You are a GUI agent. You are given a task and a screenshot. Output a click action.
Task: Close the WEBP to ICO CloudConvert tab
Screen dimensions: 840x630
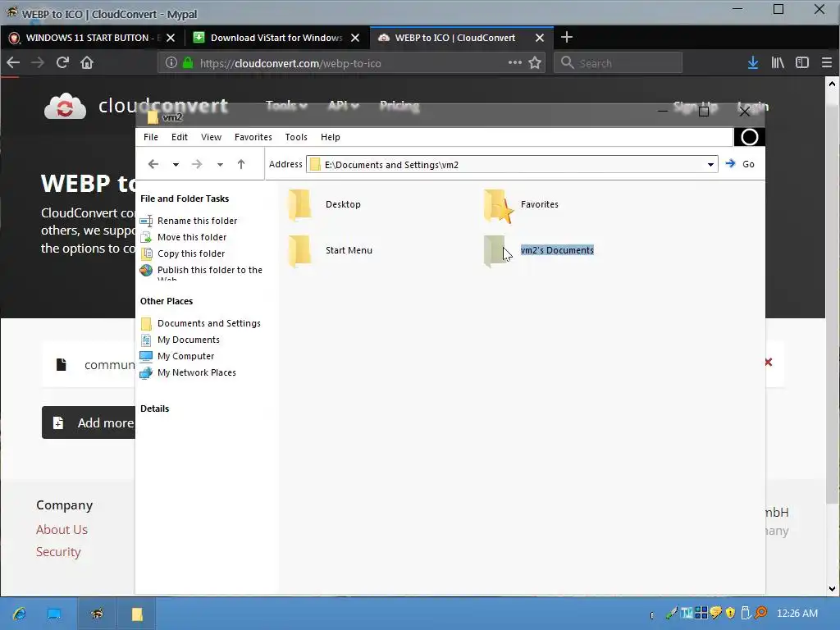[540, 38]
